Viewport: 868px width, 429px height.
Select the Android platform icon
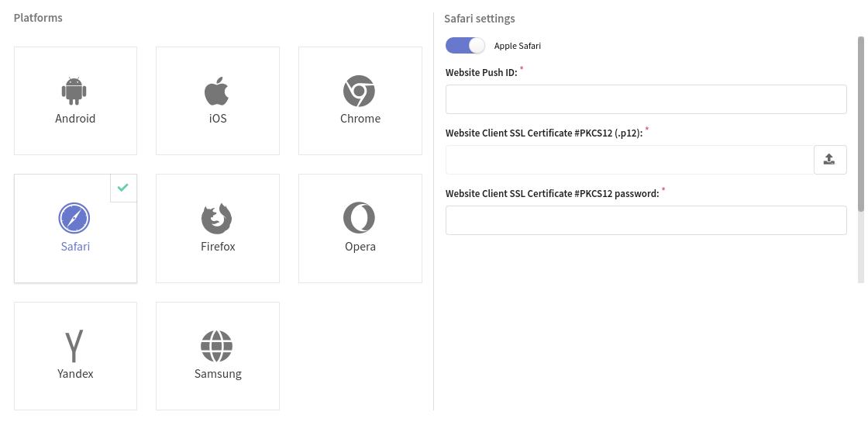tap(74, 91)
